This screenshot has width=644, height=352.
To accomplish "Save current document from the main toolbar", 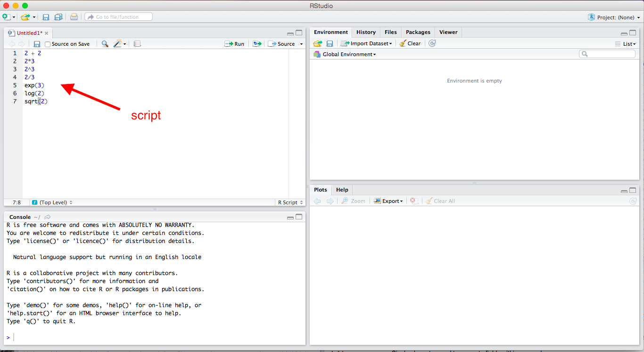I will [46, 17].
